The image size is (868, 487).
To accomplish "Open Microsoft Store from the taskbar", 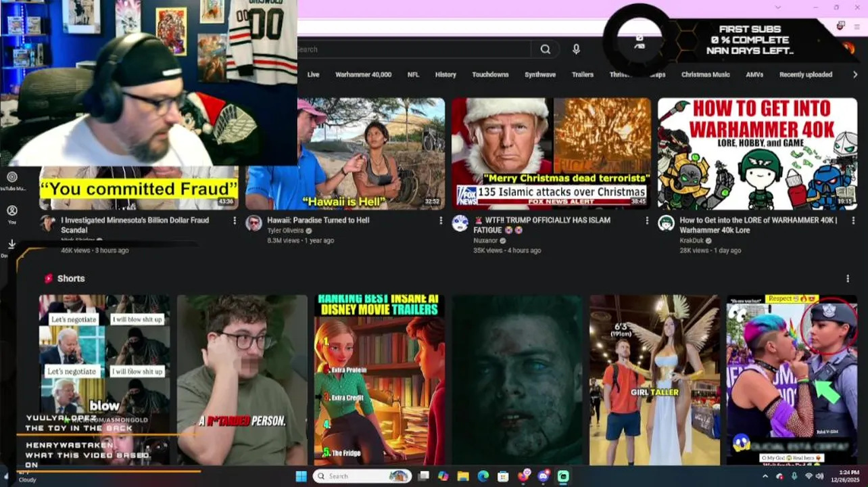I will click(x=503, y=476).
